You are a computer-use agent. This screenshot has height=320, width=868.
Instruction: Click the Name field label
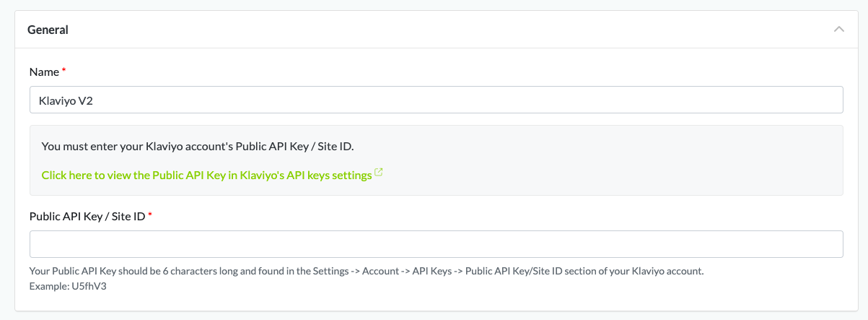(44, 72)
